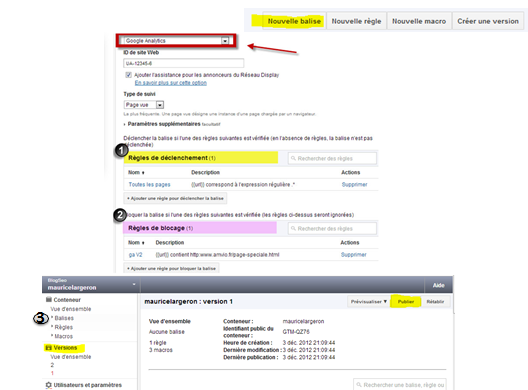Click the Publier button

(406, 301)
